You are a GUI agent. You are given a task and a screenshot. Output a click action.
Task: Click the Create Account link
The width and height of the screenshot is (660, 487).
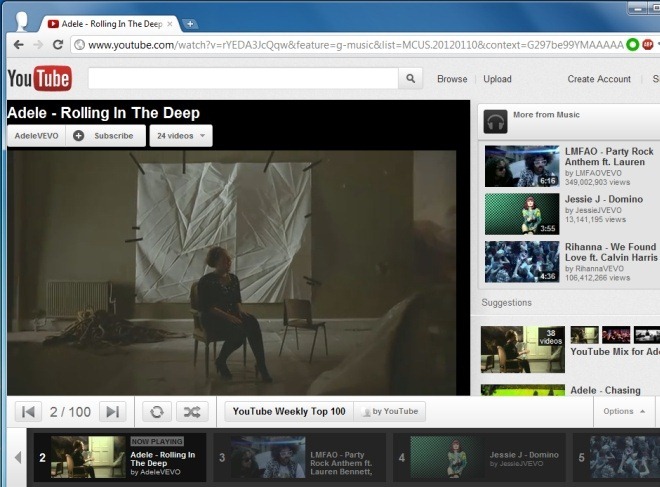click(x=599, y=79)
